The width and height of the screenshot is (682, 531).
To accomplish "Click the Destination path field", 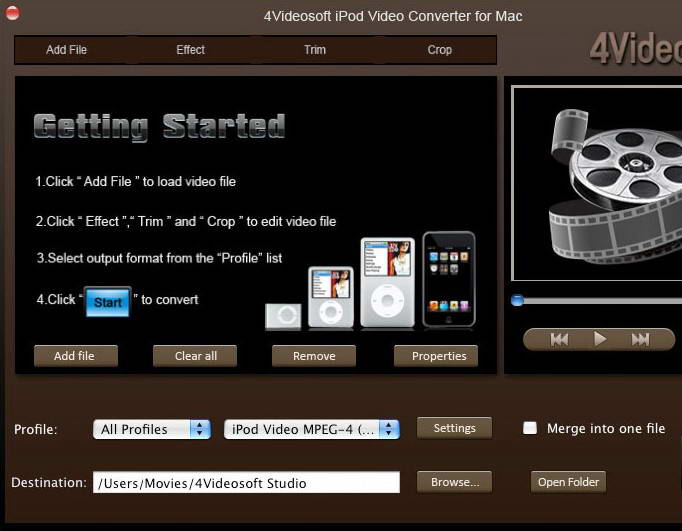I will coord(246,482).
